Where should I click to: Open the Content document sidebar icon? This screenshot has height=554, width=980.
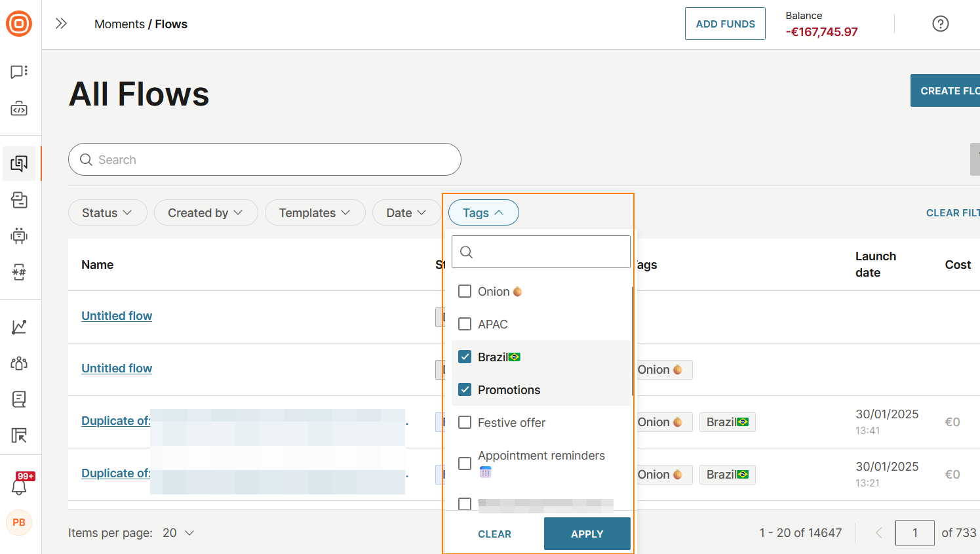19,399
